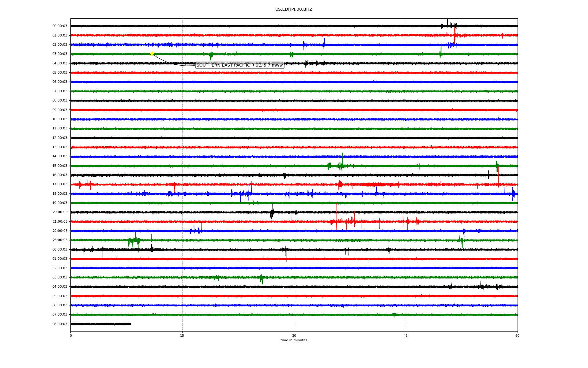The width and height of the screenshot is (588, 368).
Task: Click the 11:00:03 time label
Action: click(60, 128)
